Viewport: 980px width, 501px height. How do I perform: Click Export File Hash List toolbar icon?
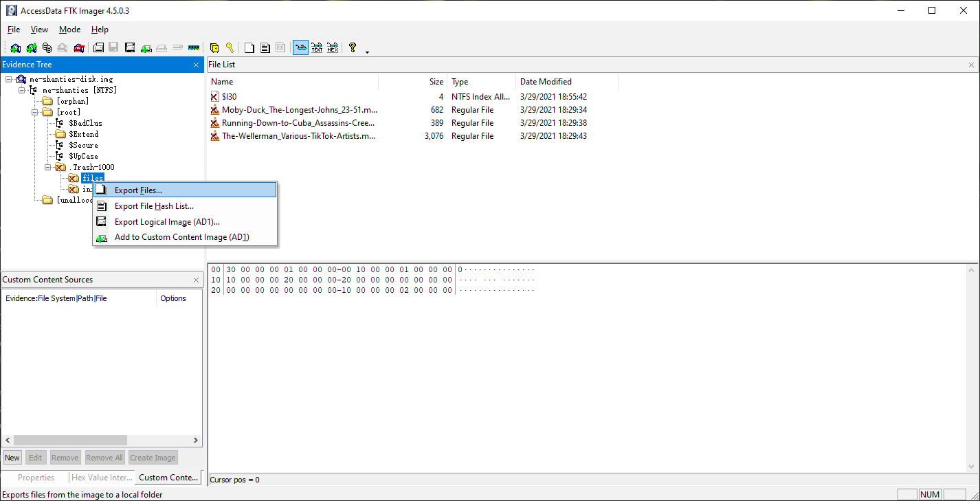(x=265, y=47)
